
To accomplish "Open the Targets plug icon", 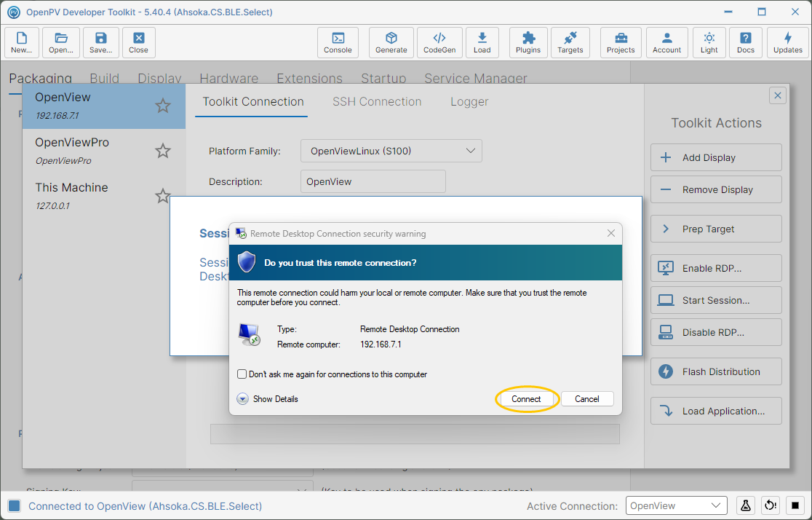I will coord(570,42).
